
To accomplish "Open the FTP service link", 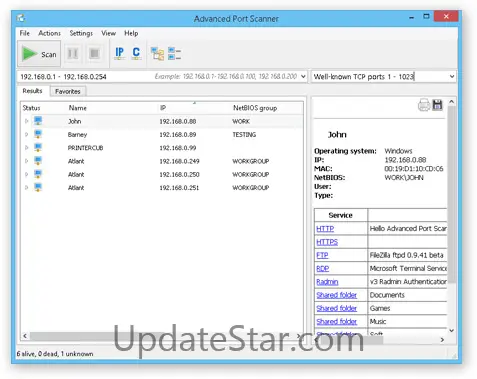I will click(322, 255).
